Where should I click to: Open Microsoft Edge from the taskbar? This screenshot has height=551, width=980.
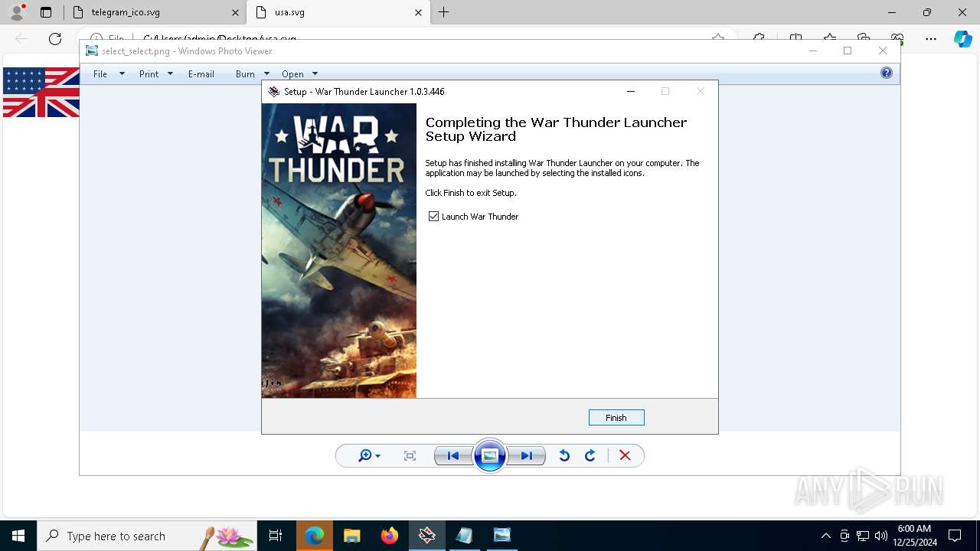[x=315, y=536]
